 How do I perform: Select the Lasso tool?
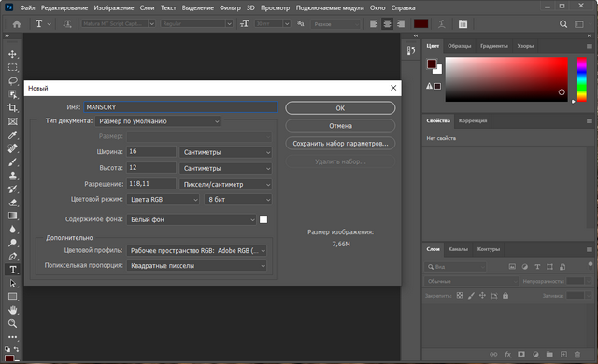12,81
